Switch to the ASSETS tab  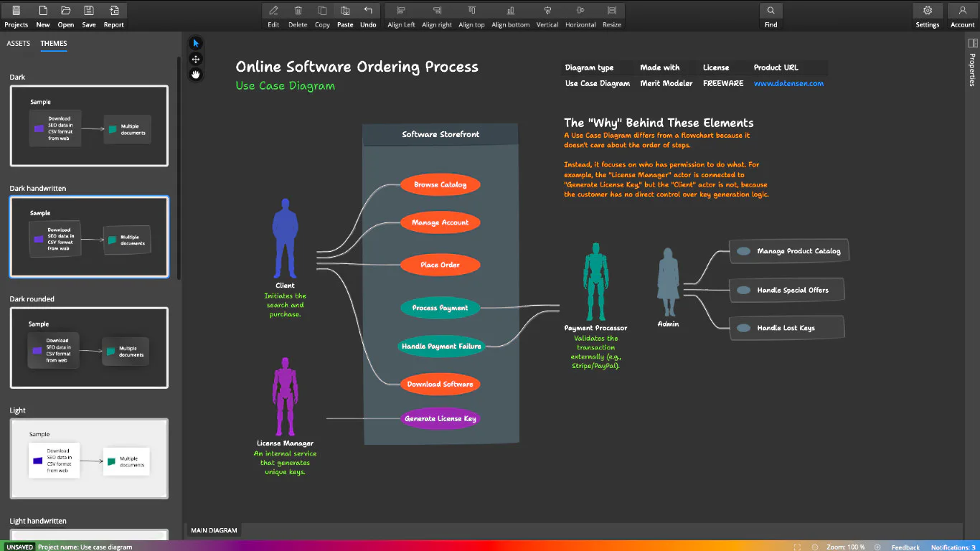(x=19, y=43)
